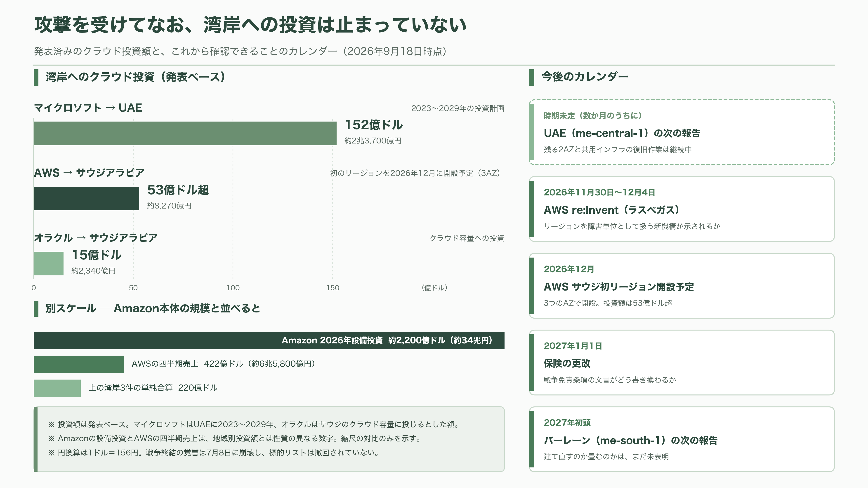Click the value '15億ドル'
The width and height of the screenshot is (868, 488).
pos(96,255)
